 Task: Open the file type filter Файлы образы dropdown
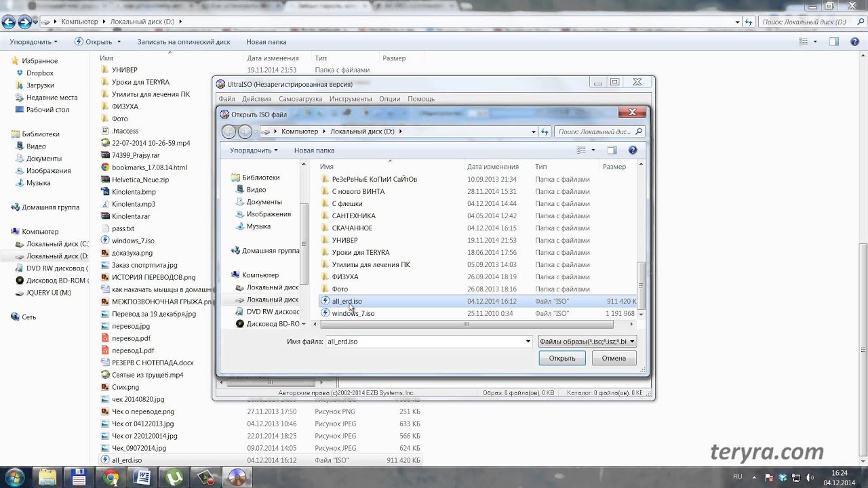pyautogui.click(x=587, y=342)
